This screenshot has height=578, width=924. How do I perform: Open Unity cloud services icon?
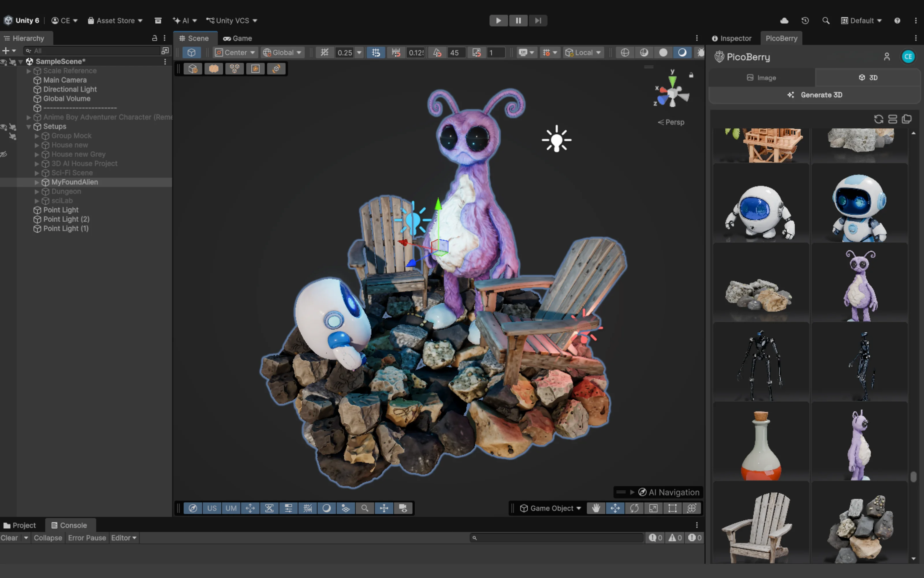[784, 21]
